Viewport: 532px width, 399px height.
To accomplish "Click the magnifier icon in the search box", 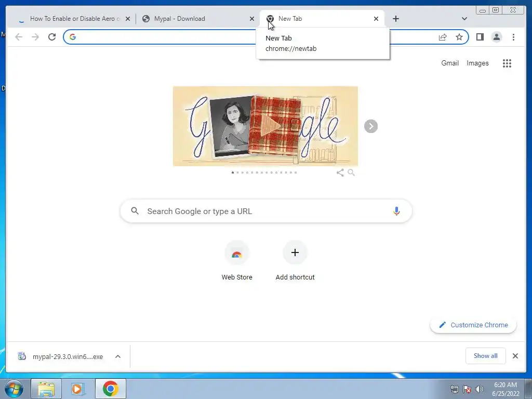I will tap(135, 211).
